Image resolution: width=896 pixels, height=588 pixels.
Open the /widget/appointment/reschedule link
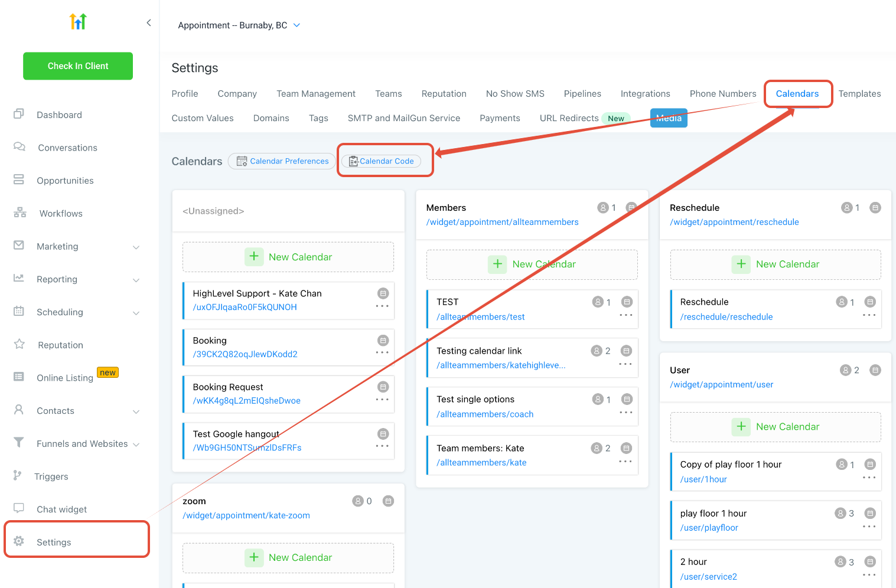[x=734, y=222]
